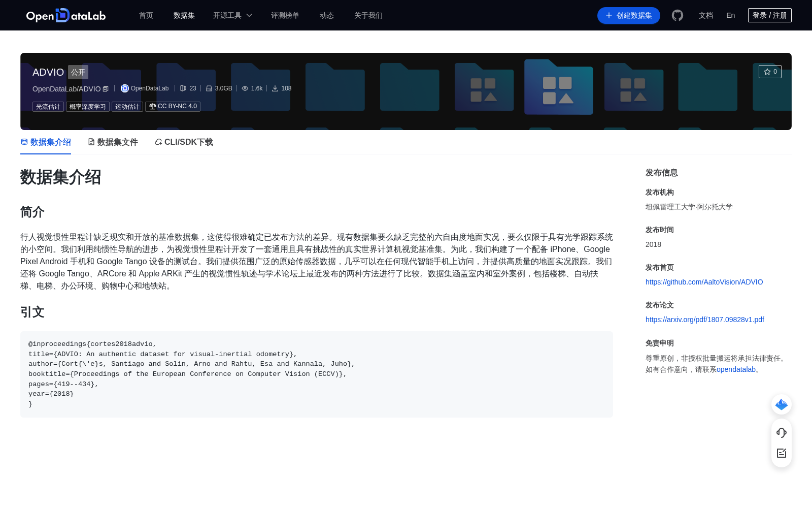Click the ADVIO dataset title

point(48,72)
